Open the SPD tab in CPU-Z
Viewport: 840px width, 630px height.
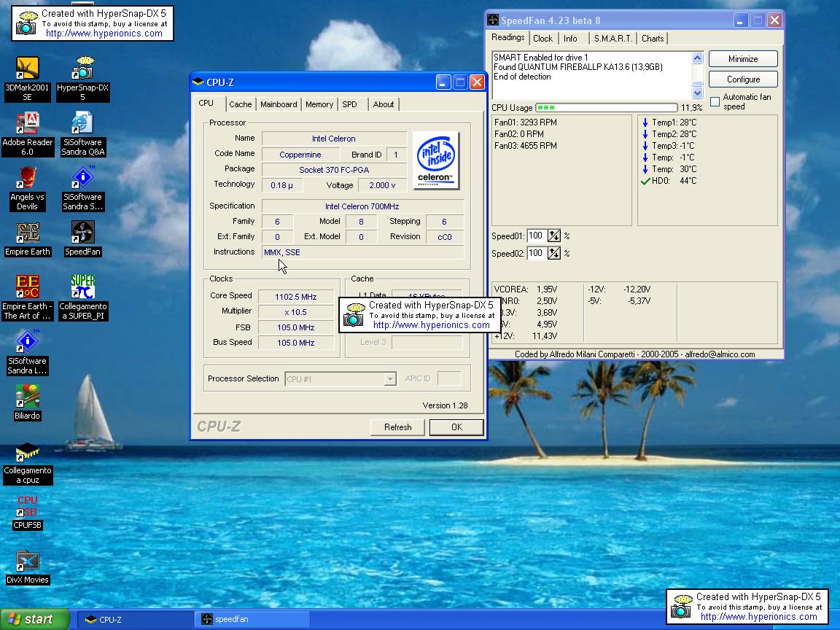point(349,104)
